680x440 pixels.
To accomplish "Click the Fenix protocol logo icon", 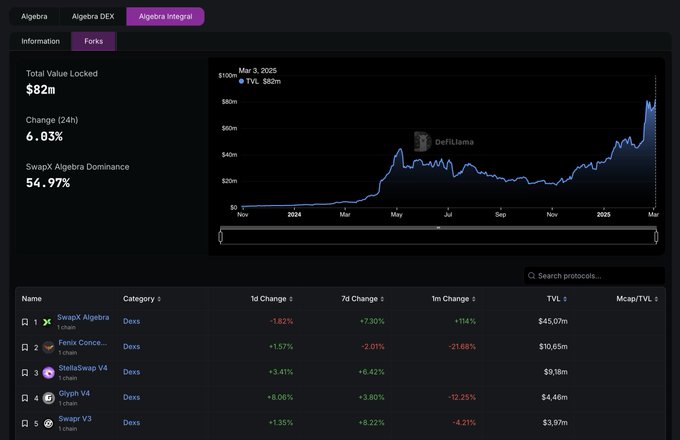I will [x=49, y=347].
